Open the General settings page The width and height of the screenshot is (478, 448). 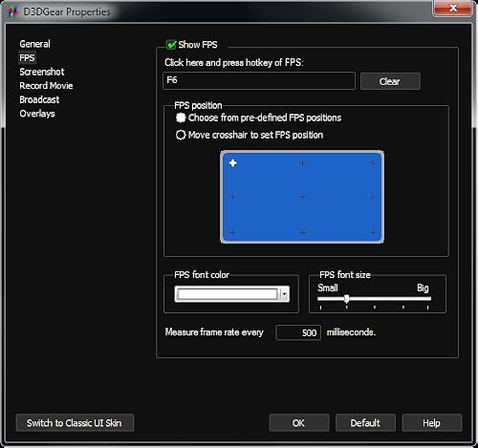point(34,44)
